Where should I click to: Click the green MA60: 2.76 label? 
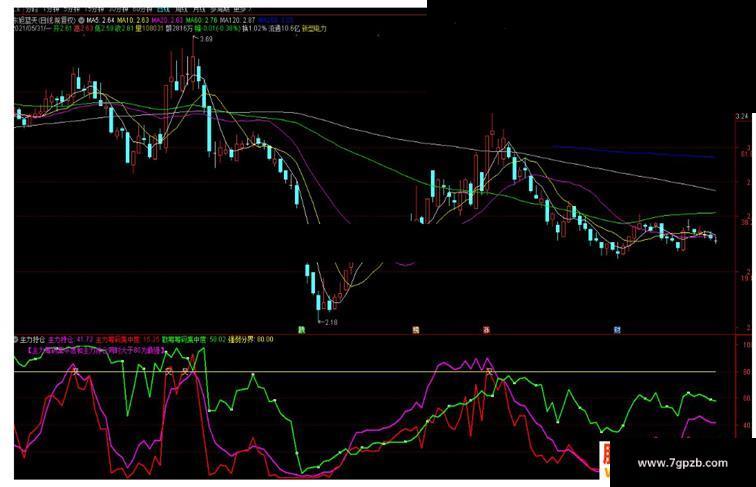click(202, 20)
